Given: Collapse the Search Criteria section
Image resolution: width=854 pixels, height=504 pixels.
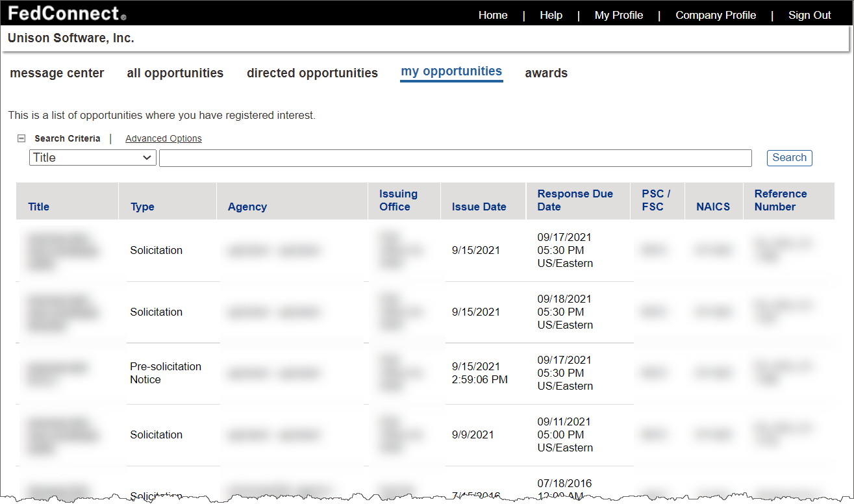Looking at the screenshot, I should coord(21,138).
